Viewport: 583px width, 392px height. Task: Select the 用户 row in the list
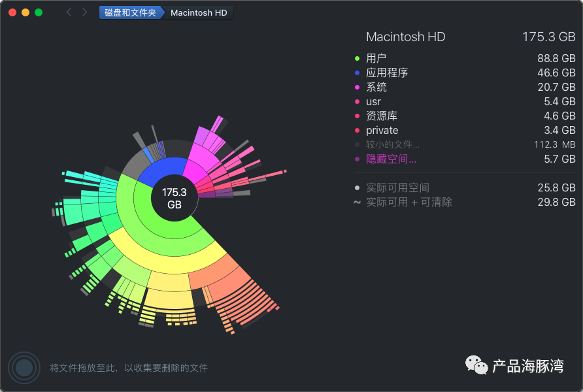click(x=465, y=58)
